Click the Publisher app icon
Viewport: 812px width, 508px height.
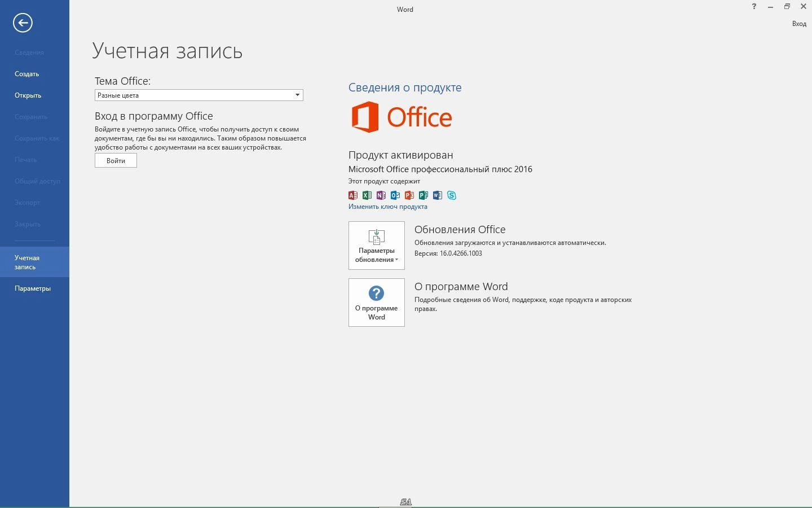[423, 195]
